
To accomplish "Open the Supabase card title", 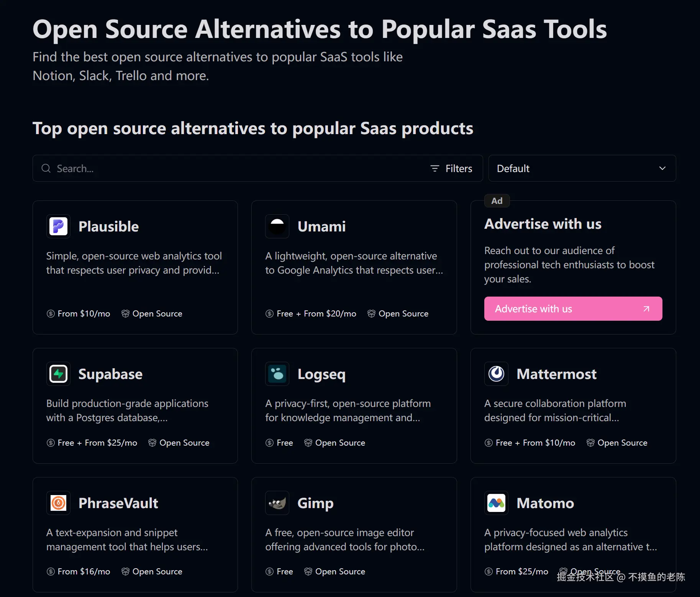I will coord(110,374).
